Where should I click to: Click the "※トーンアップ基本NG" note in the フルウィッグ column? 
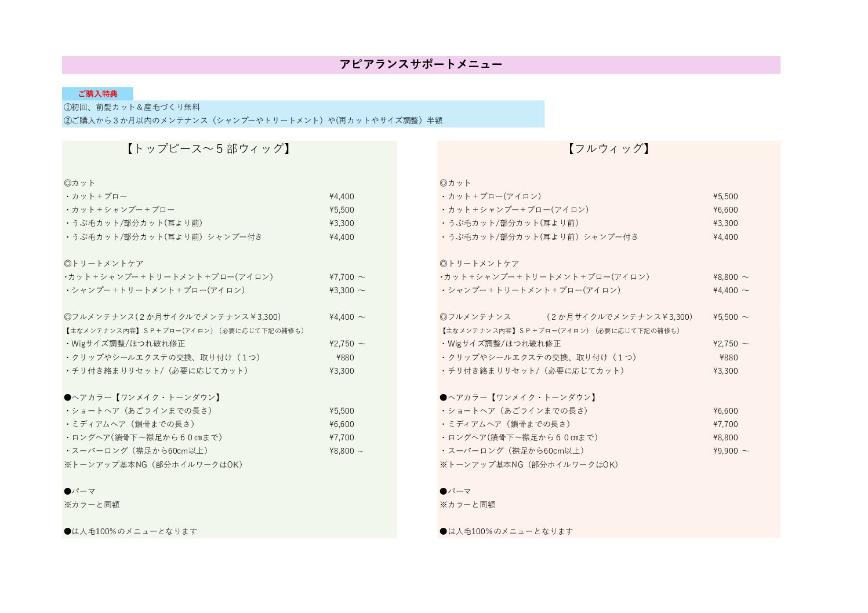[529, 465]
